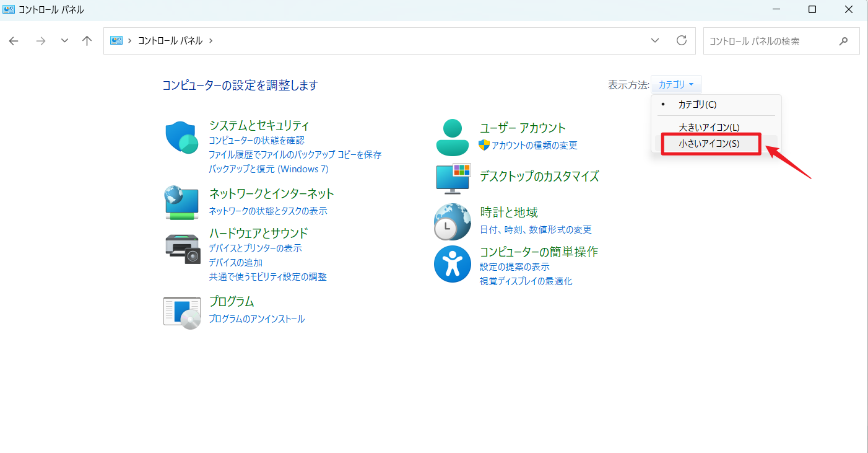Select the コンピューターの簡単操作 accessibility icon
The height and width of the screenshot is (453, 868).
click(x=453, y=264)
